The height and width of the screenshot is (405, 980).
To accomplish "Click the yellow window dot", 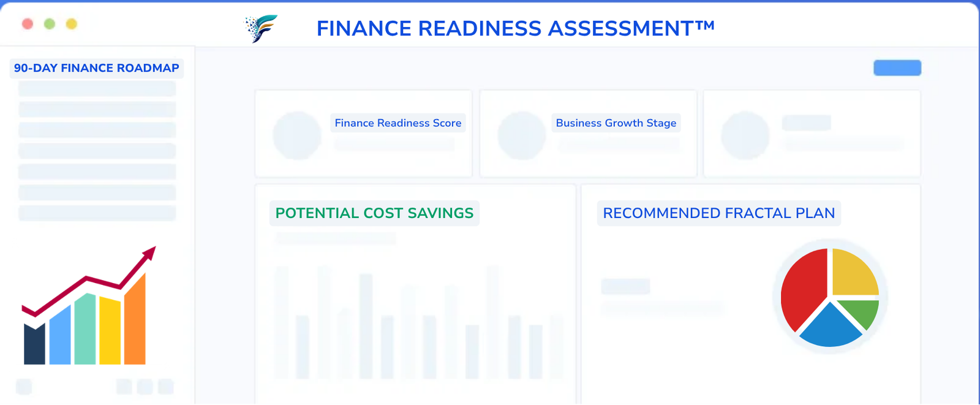I will pos(72,24).
